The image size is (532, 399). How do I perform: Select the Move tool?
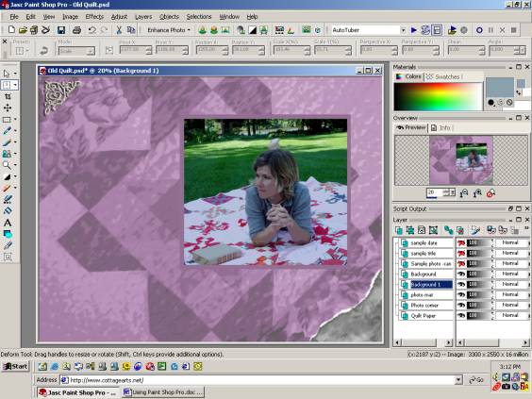tap(8, 108)
